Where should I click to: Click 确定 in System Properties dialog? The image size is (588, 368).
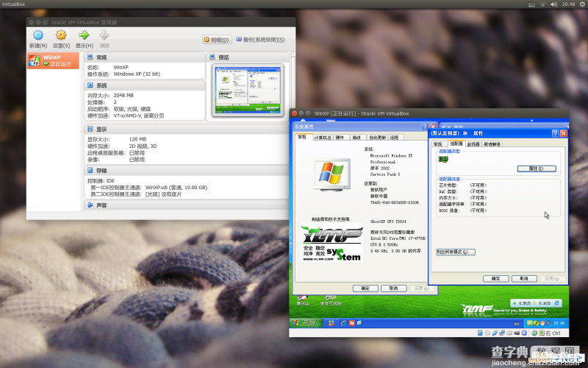[x=365, y=289]
